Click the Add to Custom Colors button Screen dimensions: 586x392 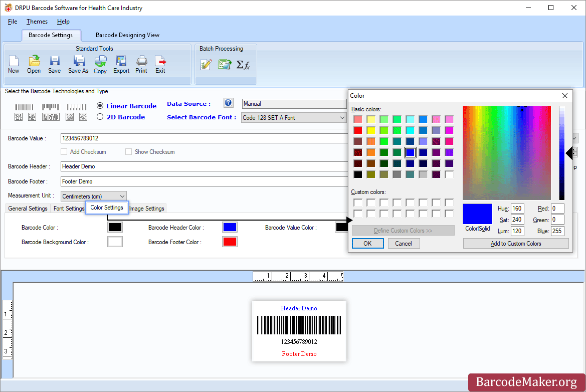click(x=516, y=243)
